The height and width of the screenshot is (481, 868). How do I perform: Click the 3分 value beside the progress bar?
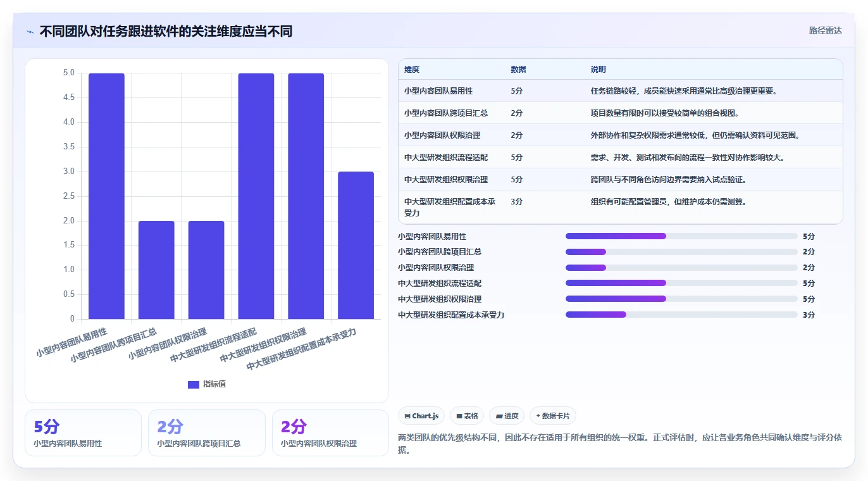click(809, 315)
